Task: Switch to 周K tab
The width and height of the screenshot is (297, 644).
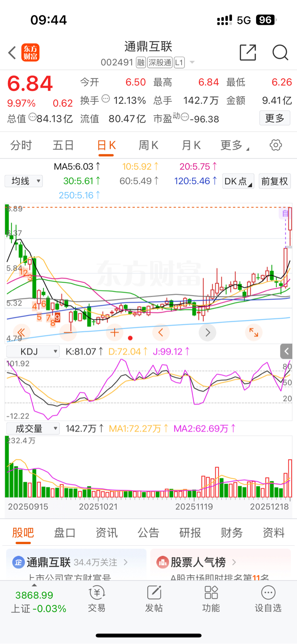Action: pyautogui.click(x=148, y=145)
